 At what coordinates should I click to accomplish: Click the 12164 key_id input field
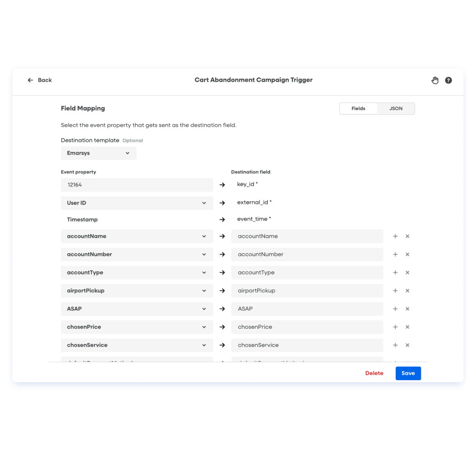tap(137, 185)
